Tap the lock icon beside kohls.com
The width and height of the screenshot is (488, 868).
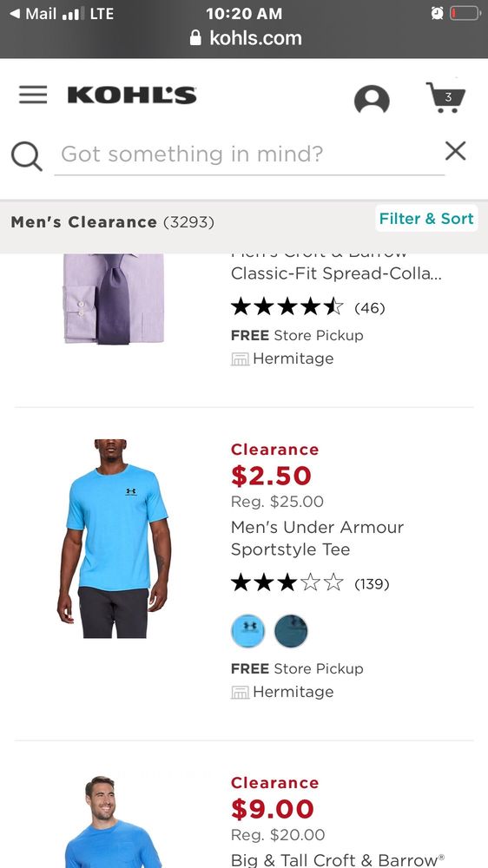pos(195,37)
